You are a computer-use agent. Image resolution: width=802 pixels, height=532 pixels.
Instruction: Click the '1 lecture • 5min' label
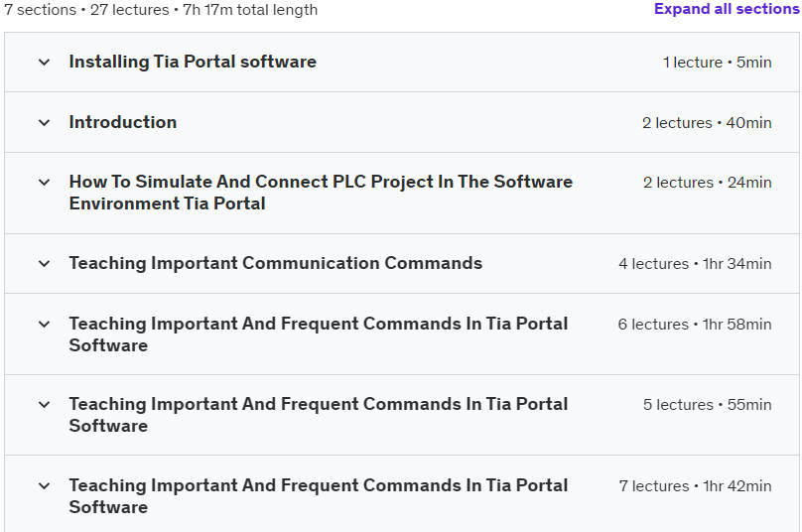pos(717,63)
